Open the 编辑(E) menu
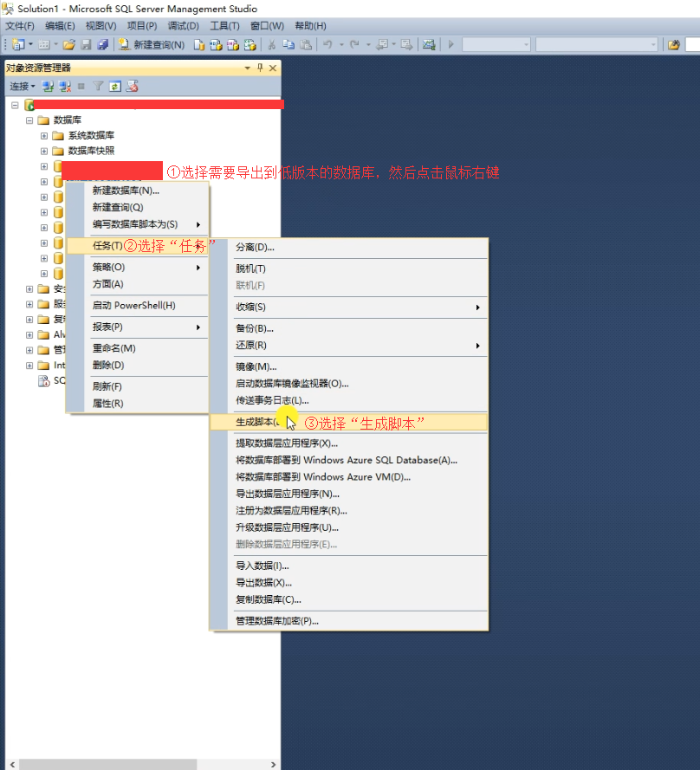 [x=60, y=26]
